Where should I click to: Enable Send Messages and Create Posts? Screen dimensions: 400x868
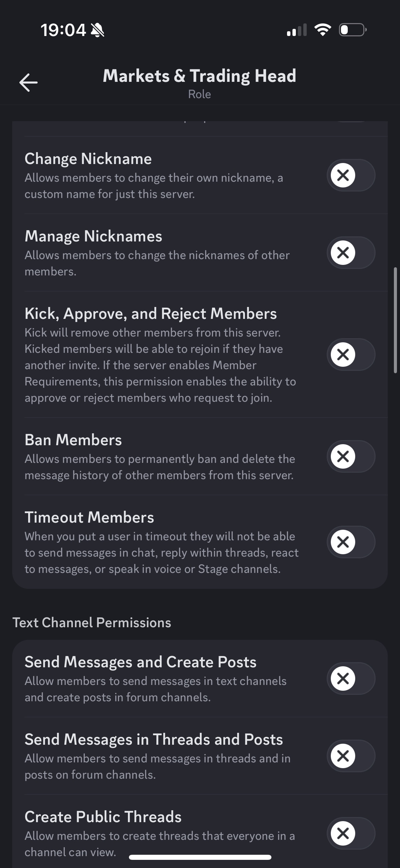click(x=351, y=679)
